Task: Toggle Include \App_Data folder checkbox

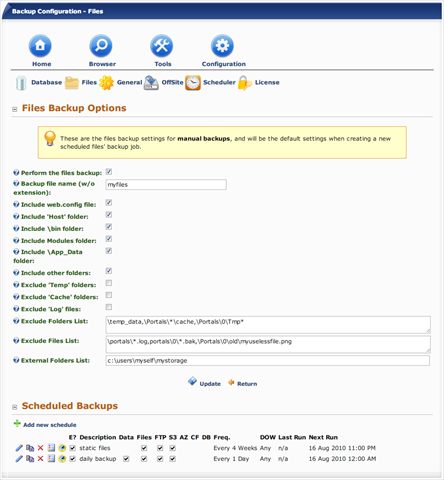Action: [109, 251]
